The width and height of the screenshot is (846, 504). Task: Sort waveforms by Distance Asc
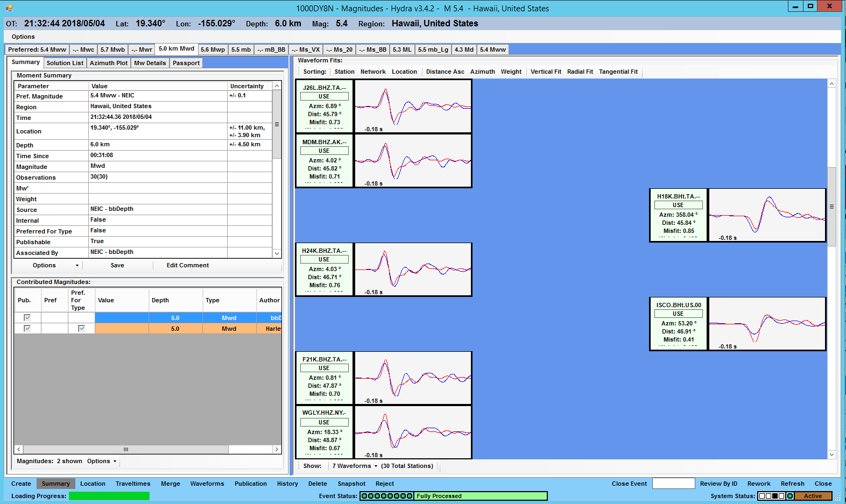click(x=445, y=72)
